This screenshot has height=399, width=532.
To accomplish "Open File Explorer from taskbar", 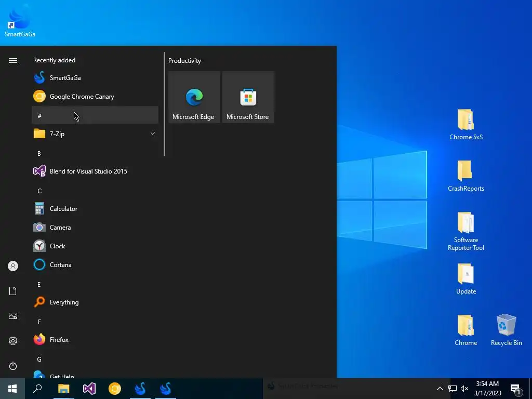I will point(63,389).
